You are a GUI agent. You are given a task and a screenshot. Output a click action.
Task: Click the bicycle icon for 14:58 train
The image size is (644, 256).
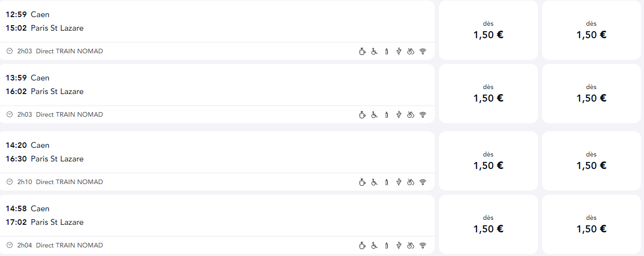point(411,245)
